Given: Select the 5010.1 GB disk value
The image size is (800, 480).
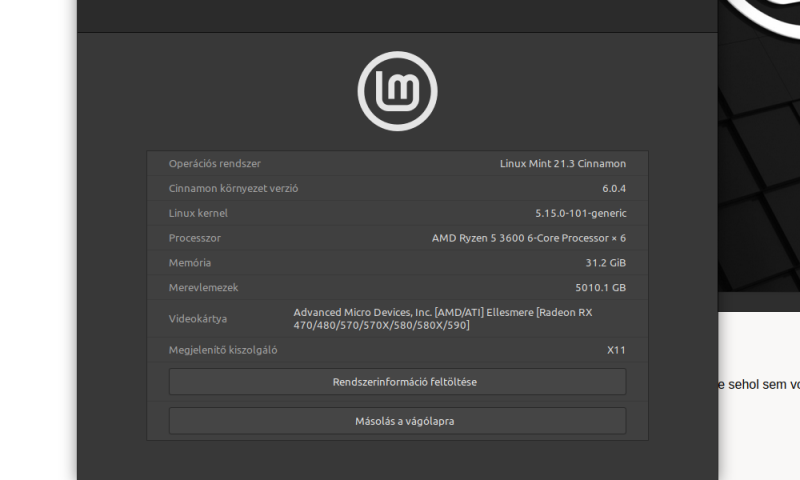Looking at the screenshot, I should pos(601,288).
